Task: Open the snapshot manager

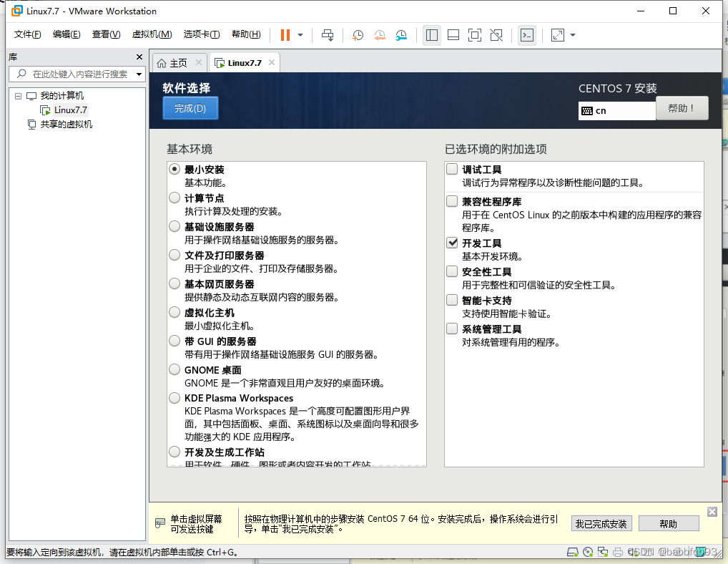Action: (x=401, y=35)
